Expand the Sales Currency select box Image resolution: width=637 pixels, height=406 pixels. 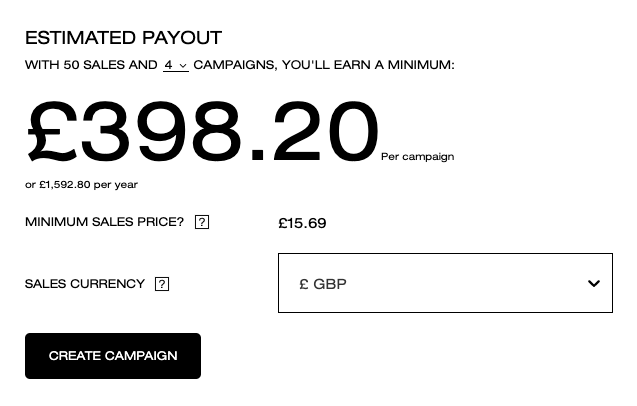point(445,284)
